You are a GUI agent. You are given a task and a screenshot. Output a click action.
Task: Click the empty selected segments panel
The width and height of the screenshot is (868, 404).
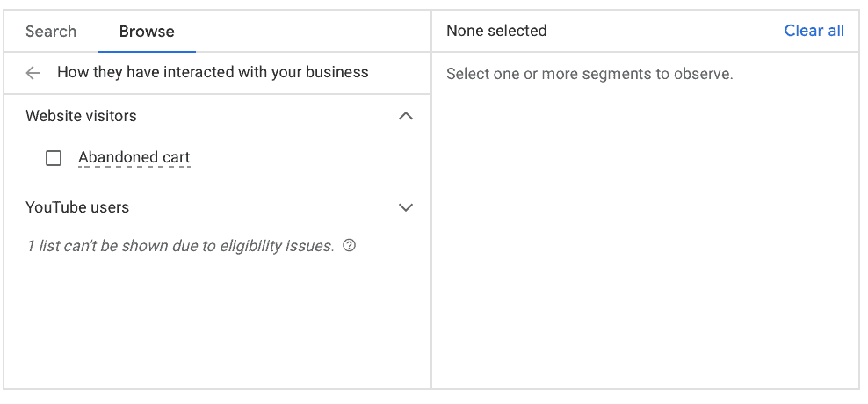point(645,237)
